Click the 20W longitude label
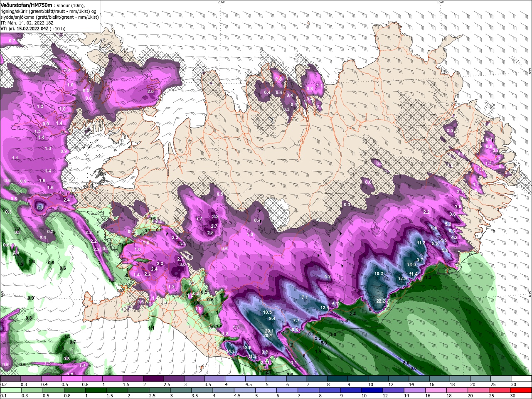532x399 pixels. (x=221, y=2)
